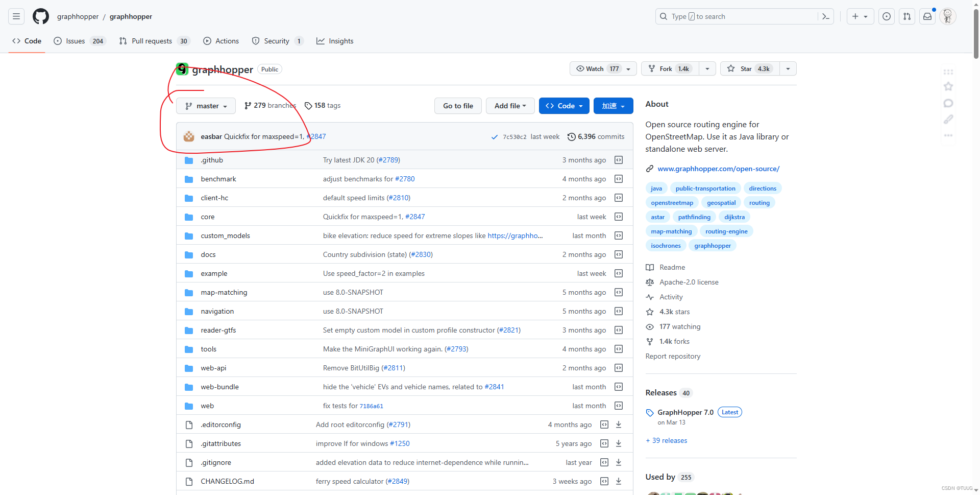980x495 pixels.
Task: Click the three-dots icon in right sidebar
Action: coord(948,135)
